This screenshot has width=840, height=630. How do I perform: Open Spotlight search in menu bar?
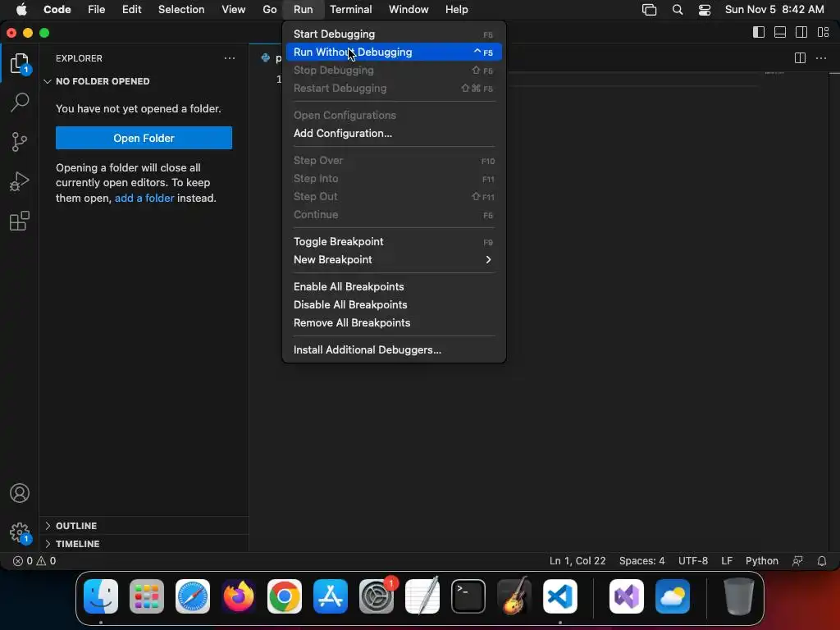coord(677,10)
